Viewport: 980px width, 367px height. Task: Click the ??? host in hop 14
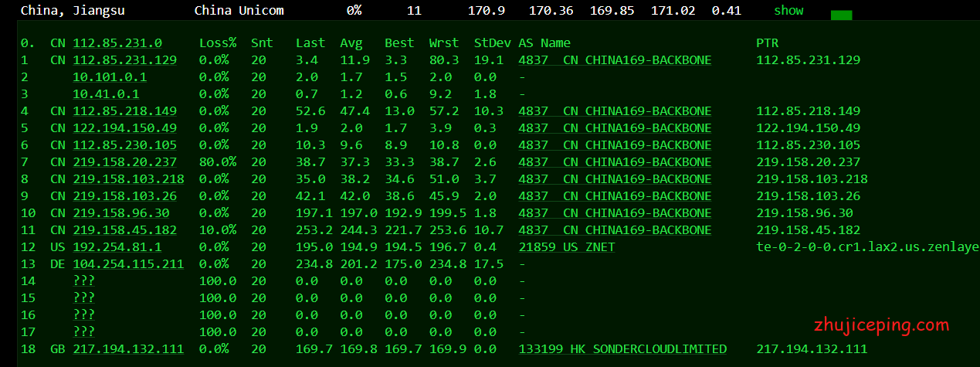[x=84, y=281]
